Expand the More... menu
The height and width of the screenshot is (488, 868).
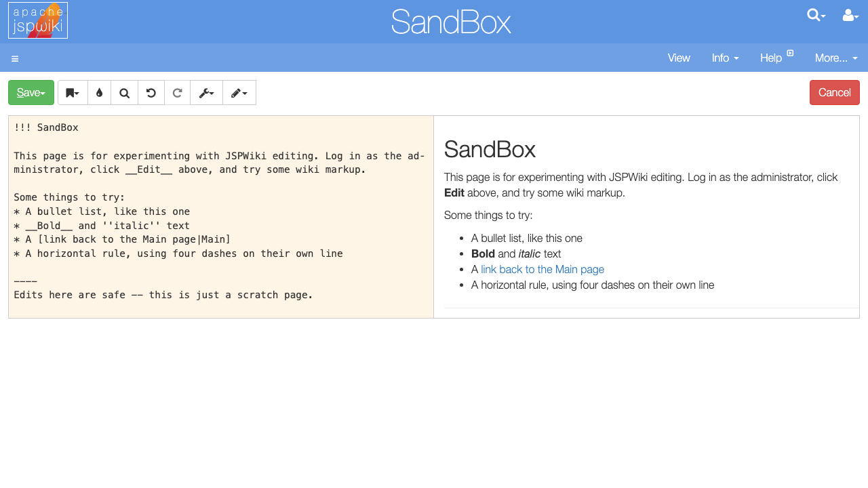pyautogui.click(x=836, y=58)
